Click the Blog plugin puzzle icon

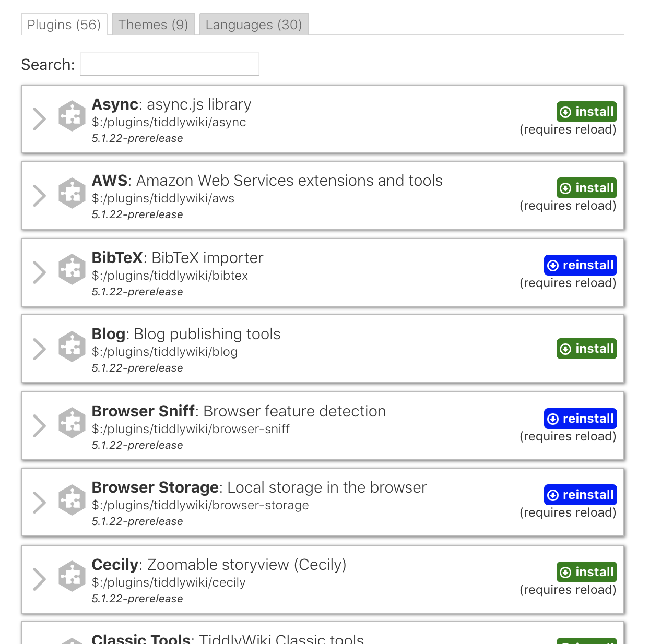click(x=72, y=347)
